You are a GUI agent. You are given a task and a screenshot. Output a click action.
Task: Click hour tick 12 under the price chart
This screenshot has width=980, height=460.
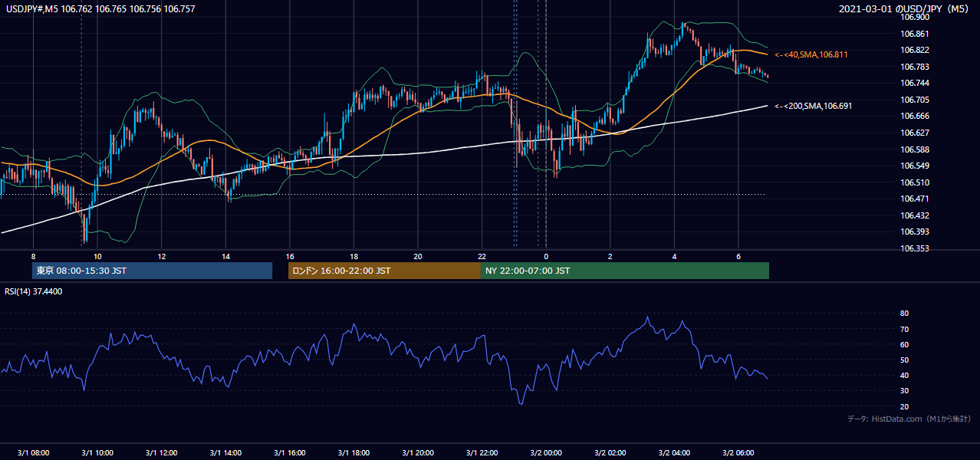coord(161,256)
